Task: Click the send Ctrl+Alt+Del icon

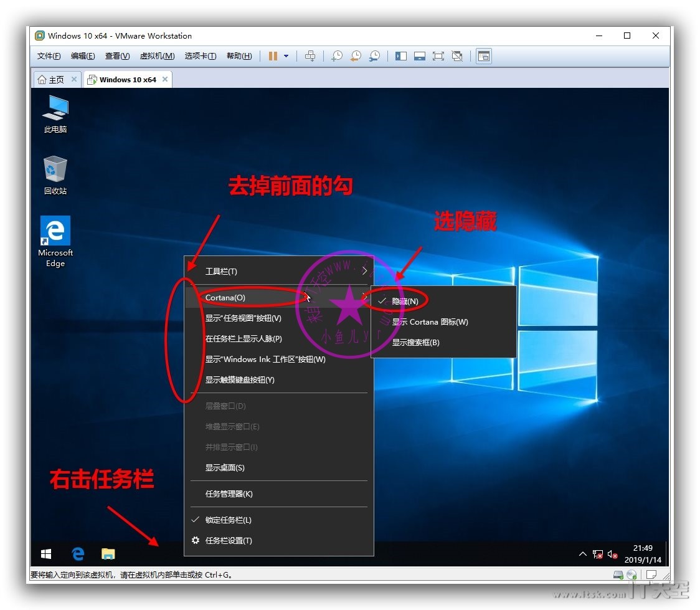Action: tap(310, 56)
